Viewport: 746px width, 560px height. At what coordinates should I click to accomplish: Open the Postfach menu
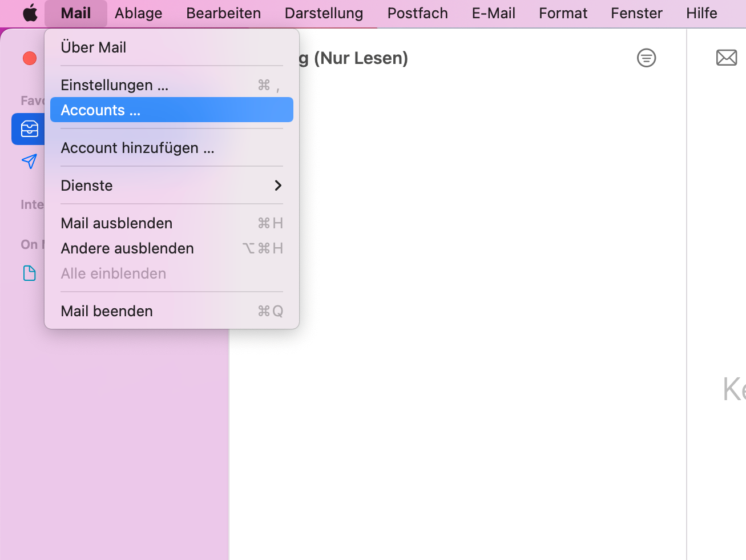418,13
